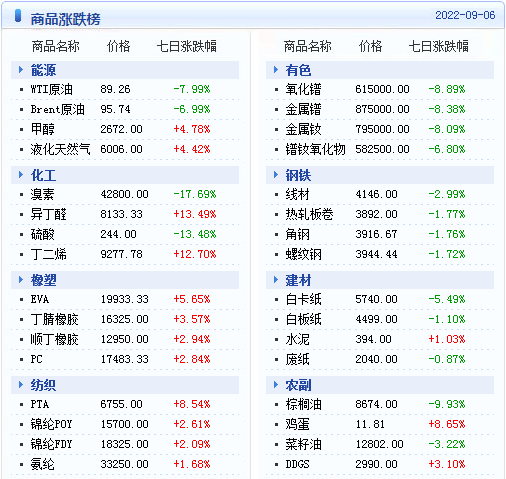The height and width of the screenshot is (479, 506).
Task: Expand the 橡塑 category arrow
Action: point(21,280)
